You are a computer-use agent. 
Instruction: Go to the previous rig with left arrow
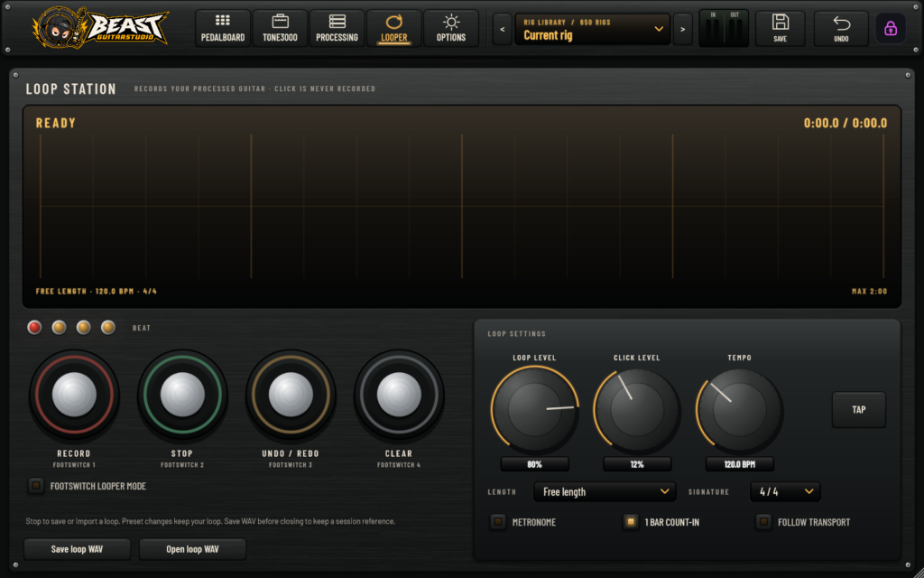(x=502, y=29)
